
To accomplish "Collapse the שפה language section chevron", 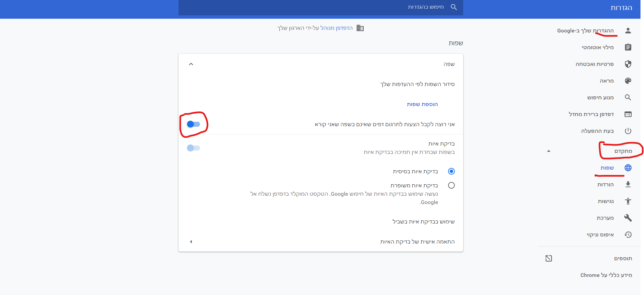I will (191, 64).
